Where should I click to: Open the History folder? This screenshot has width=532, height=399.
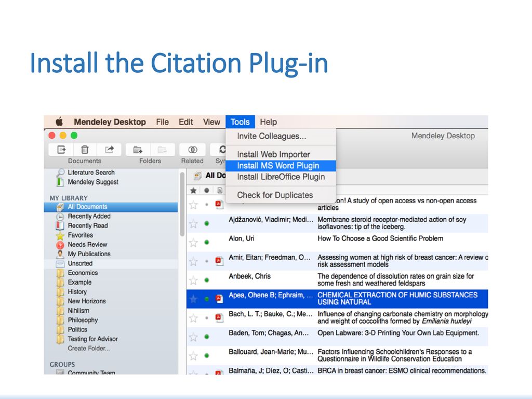pos(77,292)
